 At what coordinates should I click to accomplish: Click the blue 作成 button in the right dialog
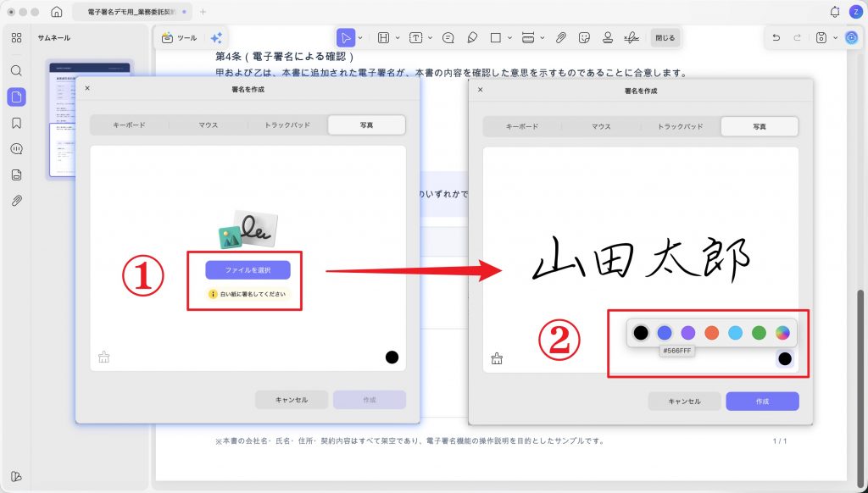tap(762, 402)
